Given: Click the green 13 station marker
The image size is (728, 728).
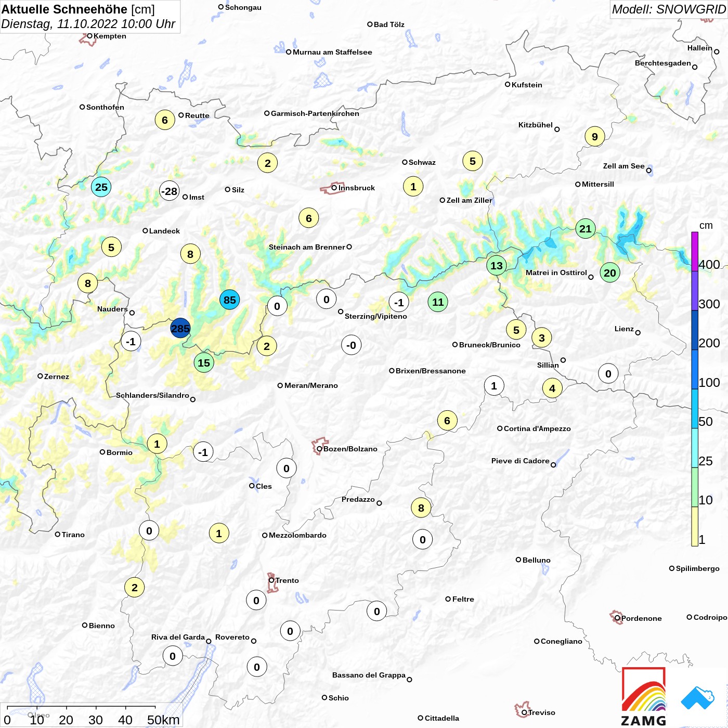Looking at the screenshot, I should (x=497, y=265).
